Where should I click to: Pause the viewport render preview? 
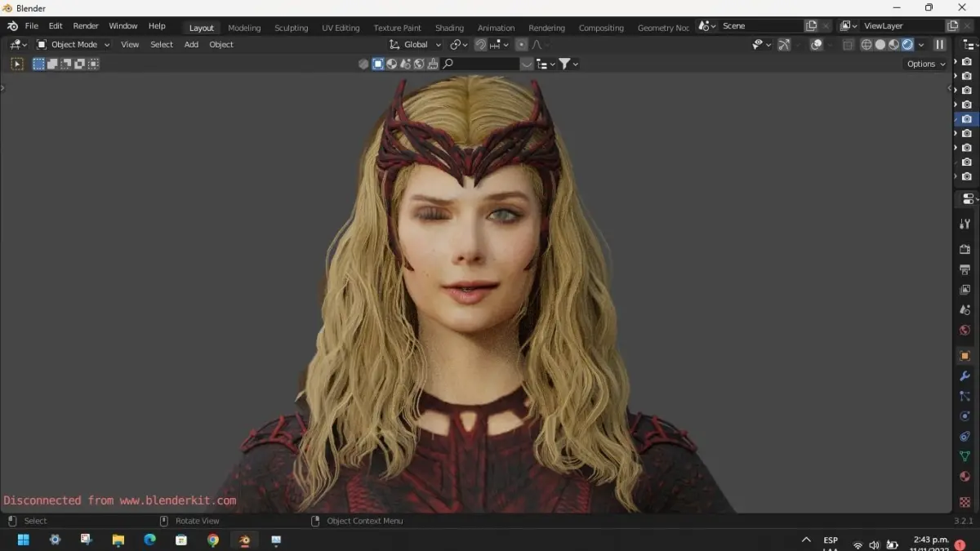(x=940, y=45)
